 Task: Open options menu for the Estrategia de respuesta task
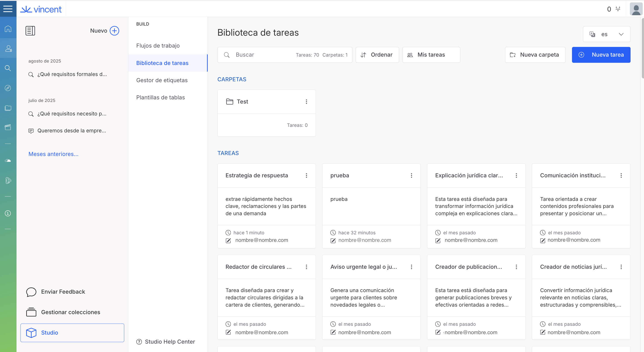pyautogui.click(x=306, y=176)
